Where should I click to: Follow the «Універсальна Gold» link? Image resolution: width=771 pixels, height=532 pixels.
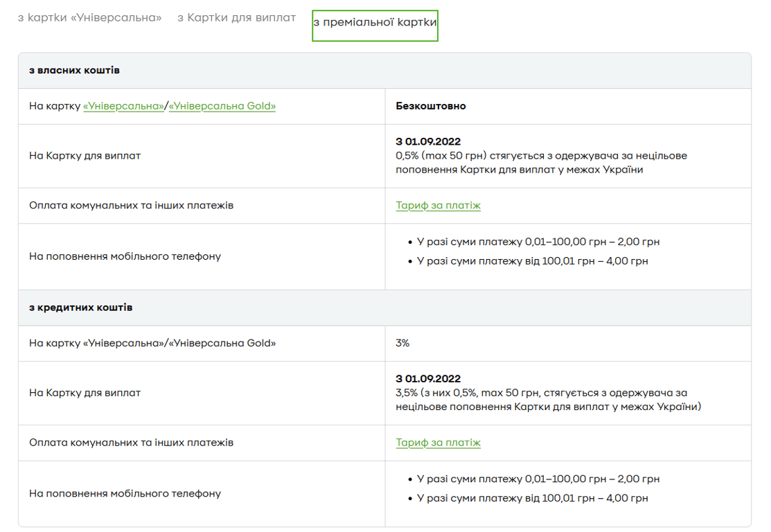(x=222, y=106)
